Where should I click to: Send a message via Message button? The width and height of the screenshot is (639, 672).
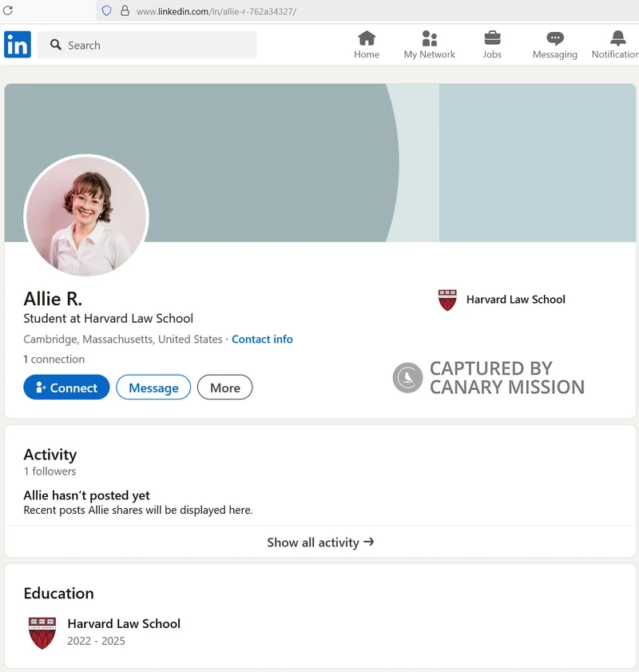tap(153, 388)
